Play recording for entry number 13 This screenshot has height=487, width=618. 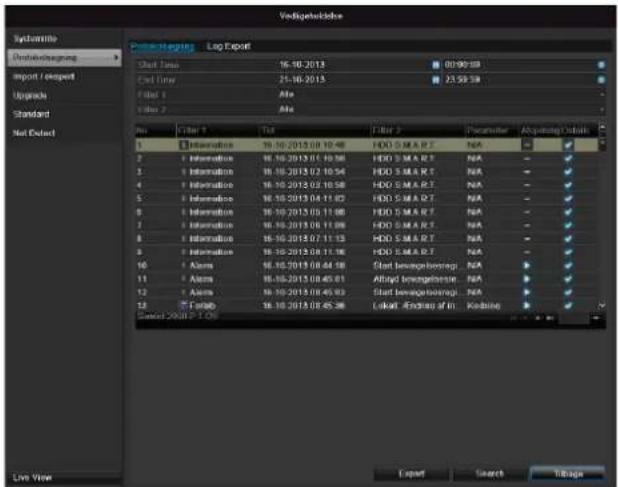[527, 306]
